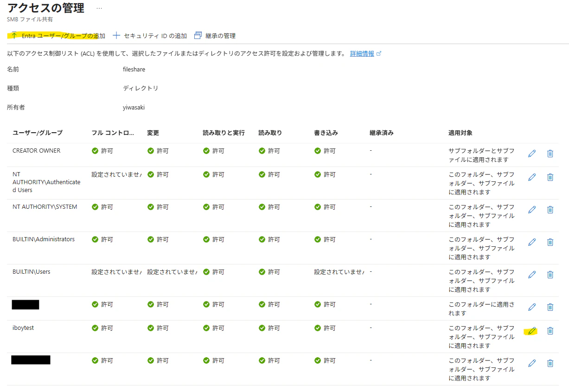Click 設定されていません under フル コントロール for BUILTIN\Users

click(x=116, y=272)
